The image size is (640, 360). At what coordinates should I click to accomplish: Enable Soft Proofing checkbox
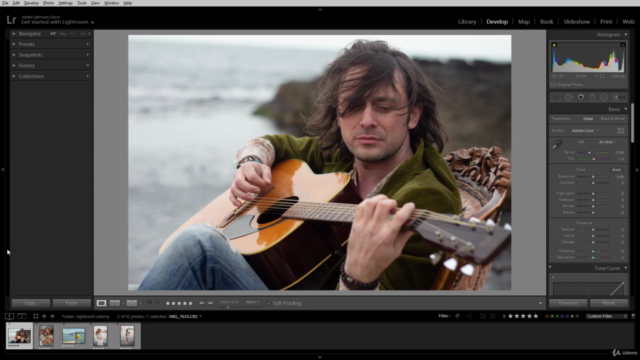point(268,303)
